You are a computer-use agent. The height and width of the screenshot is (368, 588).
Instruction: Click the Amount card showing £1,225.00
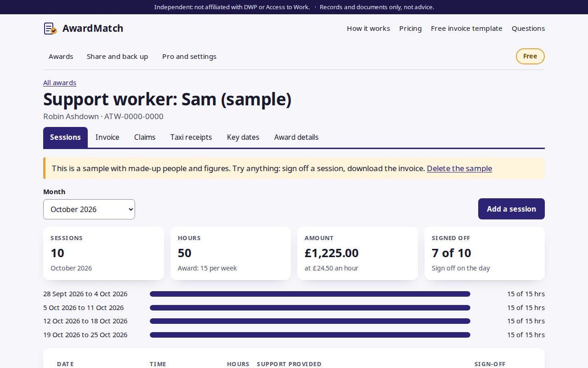357,253
